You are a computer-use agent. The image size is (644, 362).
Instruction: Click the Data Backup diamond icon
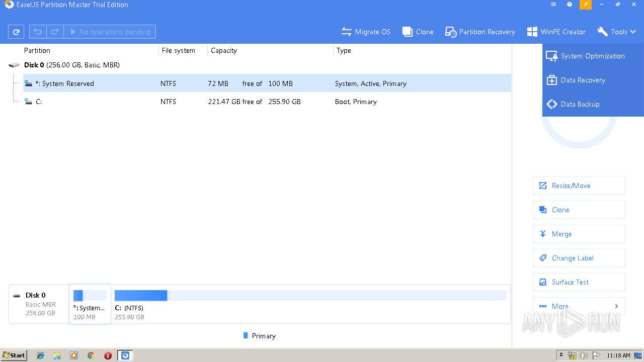point(552,104)
